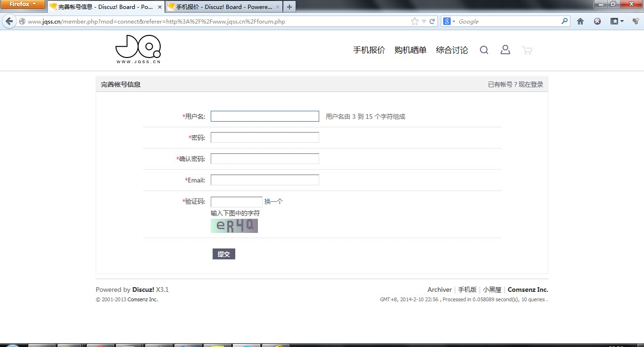The width and height of the screenshot is (644, 347).
Task: Click Comsenz Inc. in the copyright line
Action: point(142,299)
